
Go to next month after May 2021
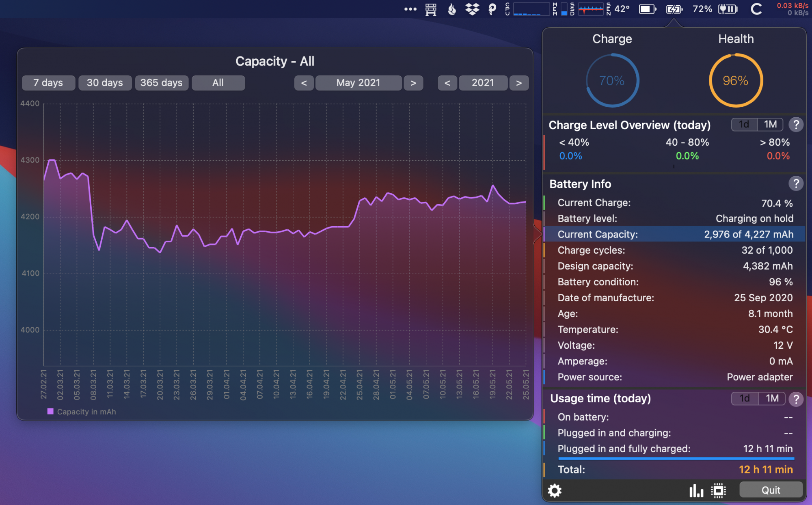(413, 83)
